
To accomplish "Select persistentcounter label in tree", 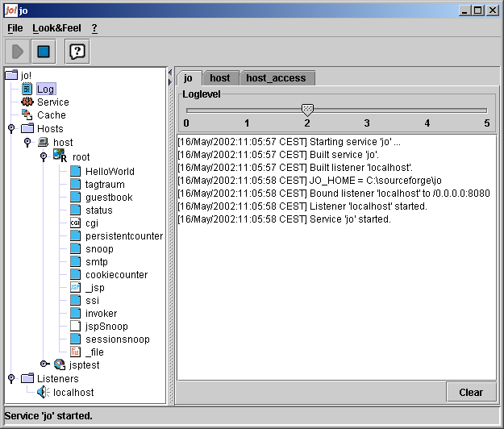I will click(124, 236).
